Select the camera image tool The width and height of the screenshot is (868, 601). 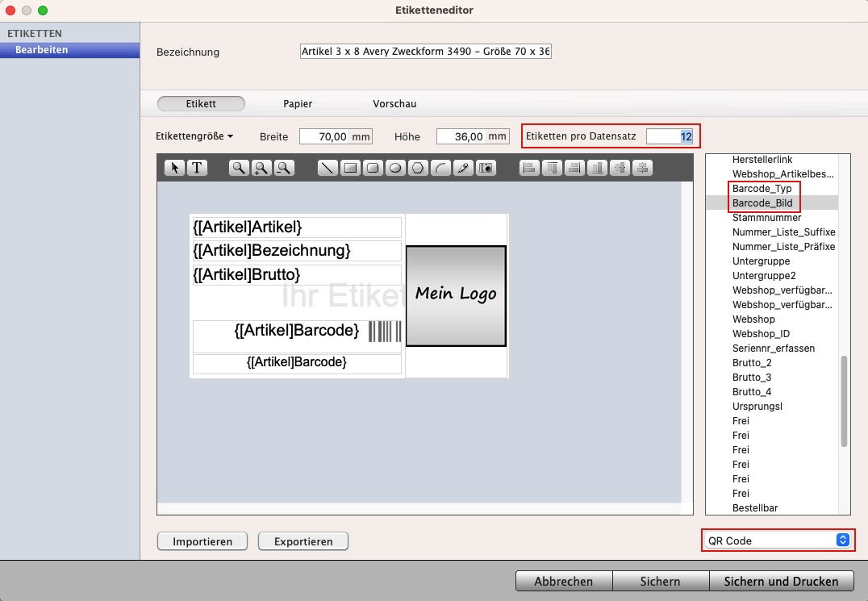(486, 168)
